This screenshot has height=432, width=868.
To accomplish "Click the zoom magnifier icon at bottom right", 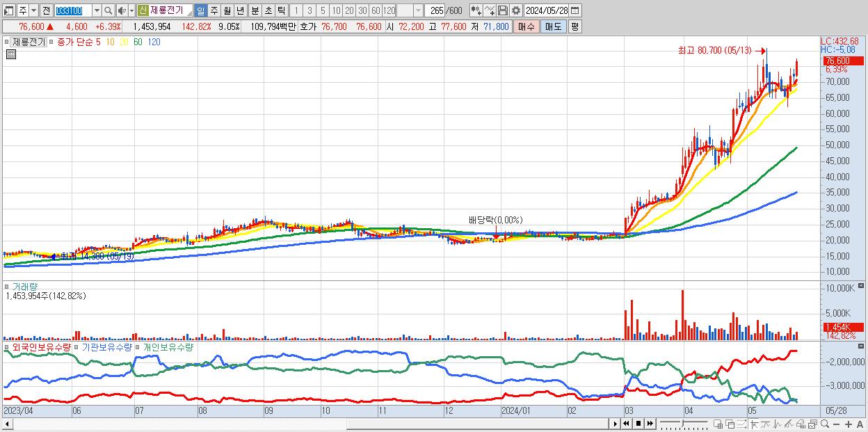I will tap(825, 424).
